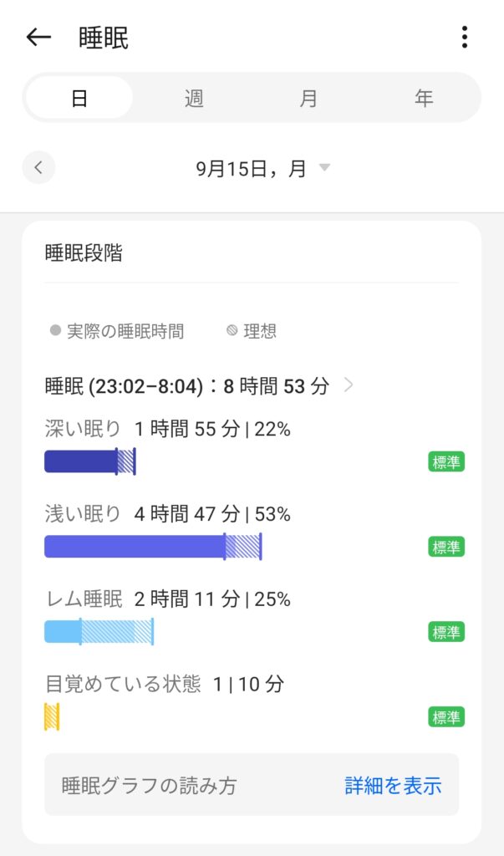This screenshot has width=504, height=856.
Task: Tap the dark blue deep sleep bar
Action: [x=80, y=461]
